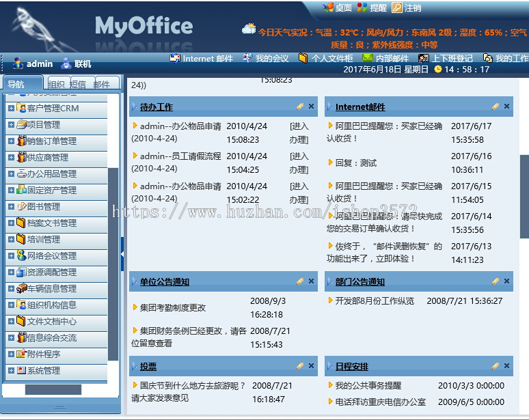Close the 投票 panel
Image resolution: width=529 pixels, height=420 pixels.
coord(312,366)
